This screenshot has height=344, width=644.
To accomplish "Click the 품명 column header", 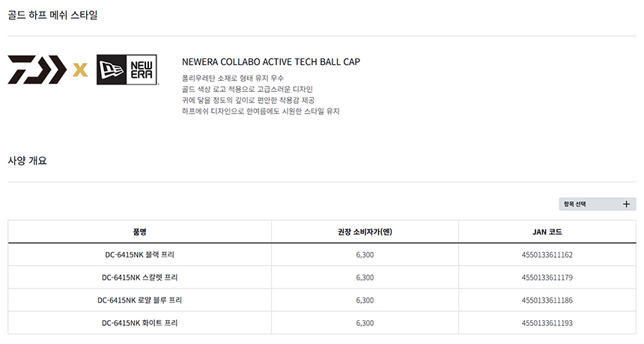I will click(x=139, y=232).
